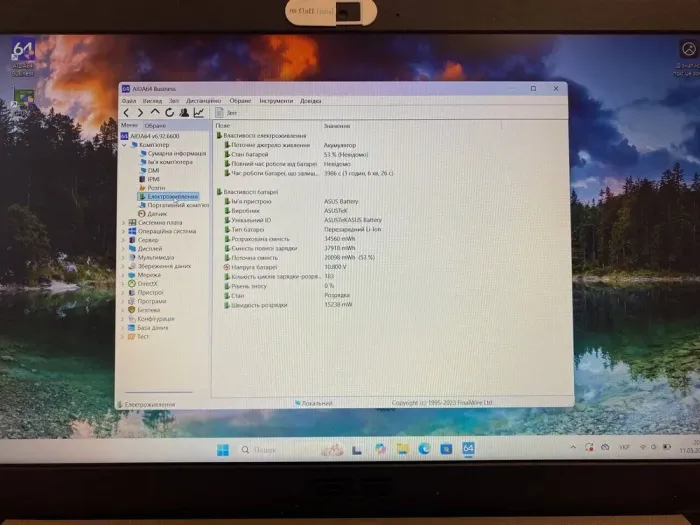Expand the Мультимедіа tree node
Viewport: 700px width, 525px height.
[x=124, y=257]
